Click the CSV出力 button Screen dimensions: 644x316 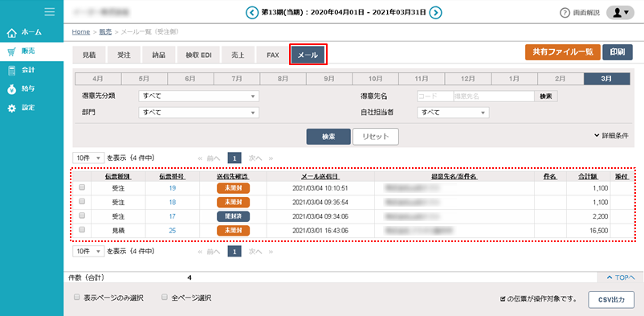point(611,300)
